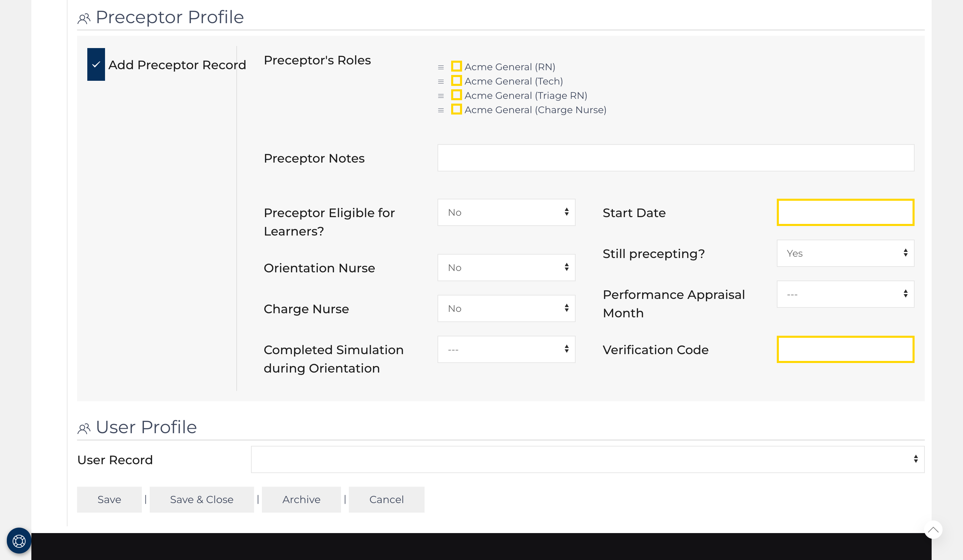Check the Acme General (RN) role
This screenshot has height=560, width=963.
(x=456, y=66)
